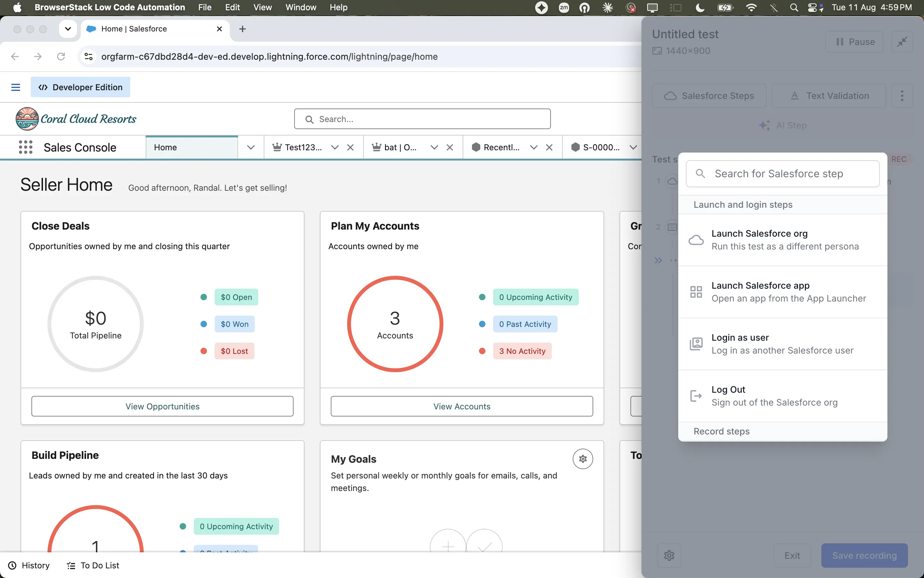
Task: Open the To Do List utility item
Action: point(93,565)
